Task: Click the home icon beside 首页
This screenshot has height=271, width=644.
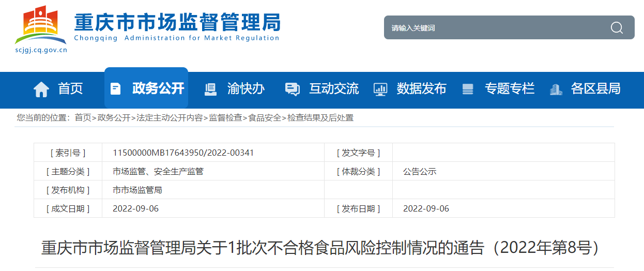Action: [x=41, y=89]
